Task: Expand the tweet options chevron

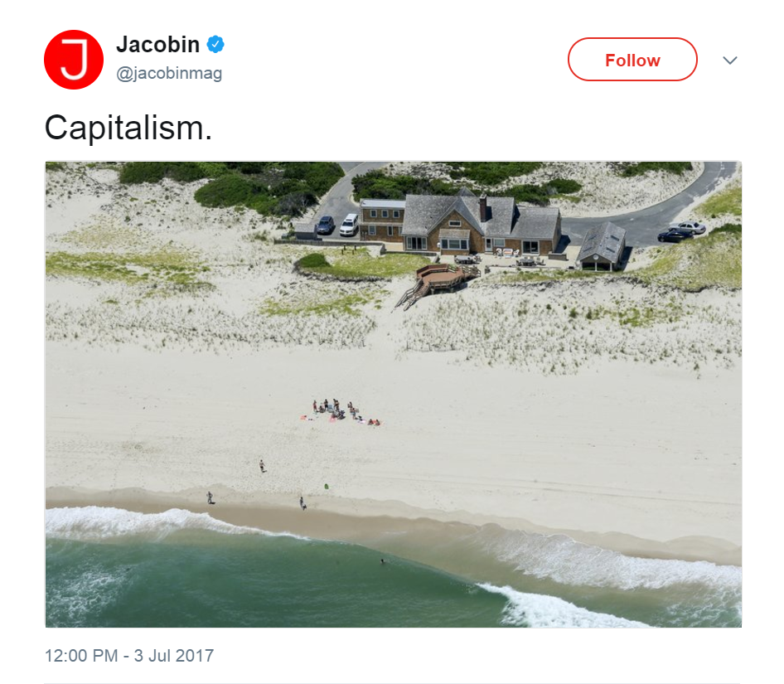Action: [730, 61]
